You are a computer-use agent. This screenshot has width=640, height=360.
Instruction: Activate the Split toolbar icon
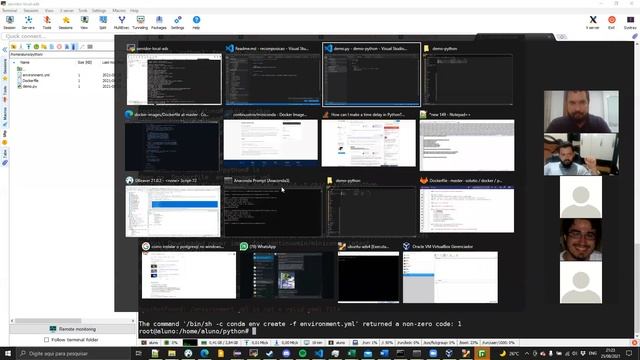pyautogui.click(x=103, y=22)
